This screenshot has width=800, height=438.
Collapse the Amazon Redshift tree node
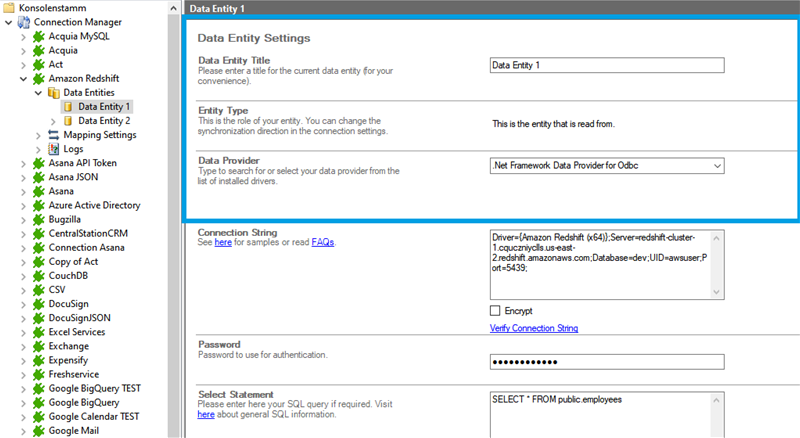(24, 78)
